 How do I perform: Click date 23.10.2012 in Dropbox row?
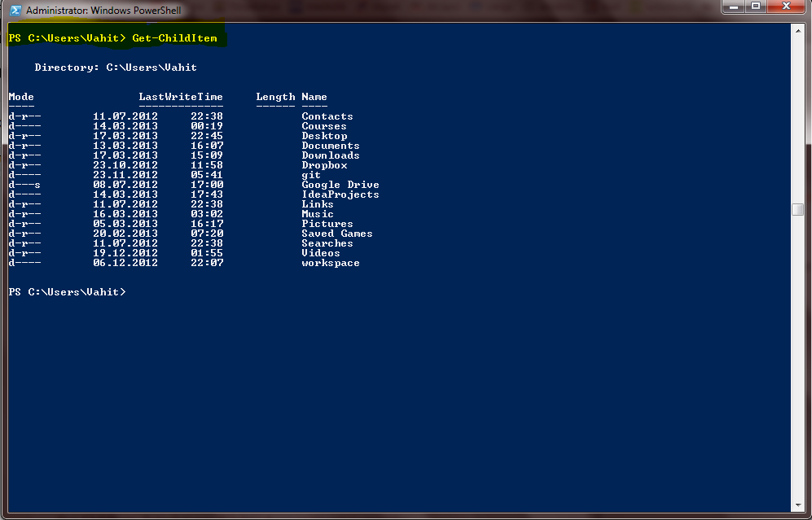coord(125,165)
